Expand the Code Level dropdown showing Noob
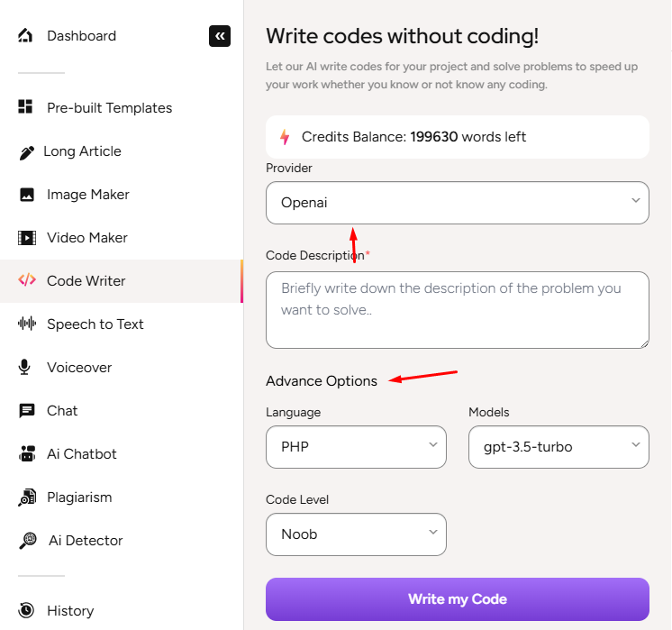Screen dimensions: 672x630 [356, 534]
